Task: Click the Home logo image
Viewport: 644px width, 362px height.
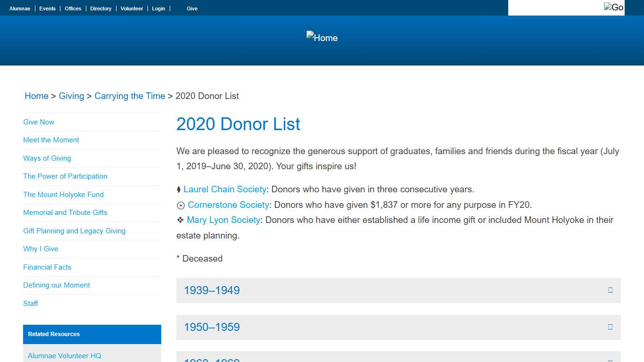Action: pyautogui.click(x=322, y=37)
